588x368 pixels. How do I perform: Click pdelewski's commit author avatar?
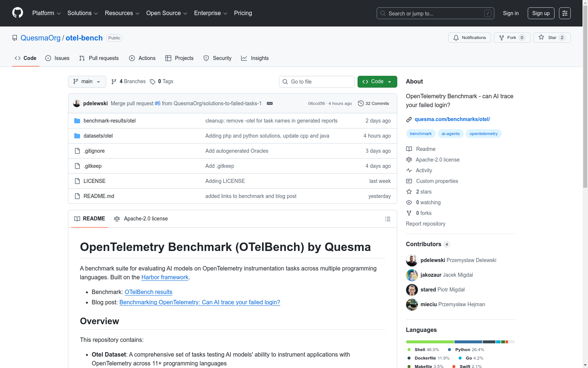77,103
